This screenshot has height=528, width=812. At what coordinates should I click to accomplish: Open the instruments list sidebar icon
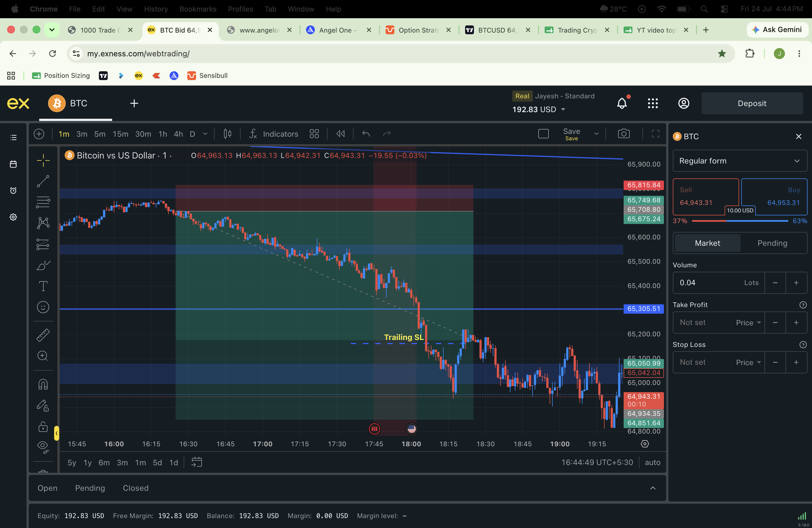tap(13, 138)
